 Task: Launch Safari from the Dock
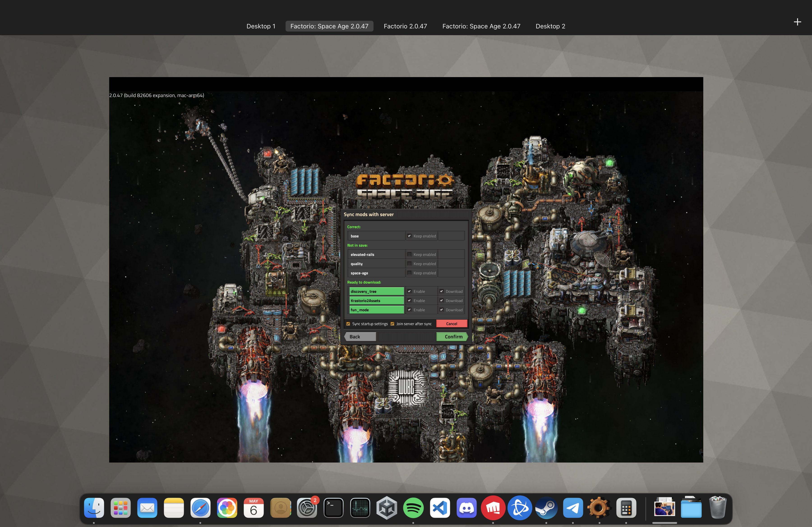(200, 508)
